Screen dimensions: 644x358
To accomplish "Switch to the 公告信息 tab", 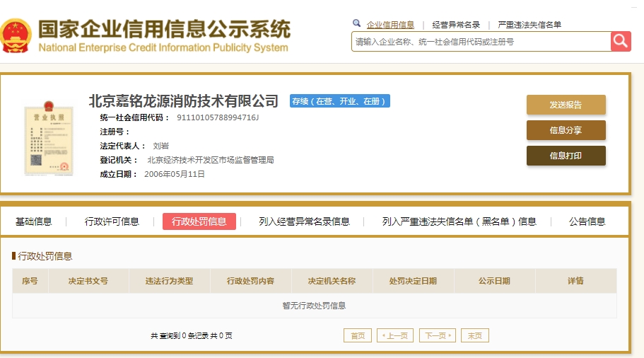I will (x=587, y=221).
